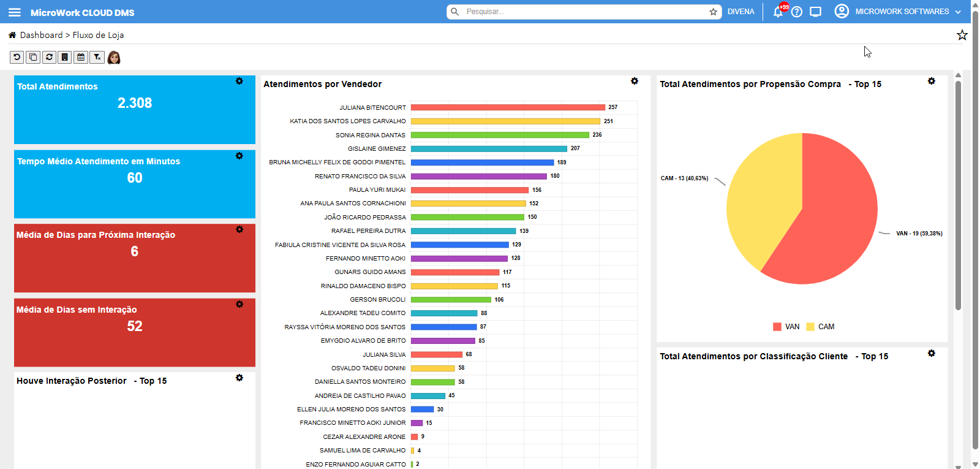Click the Tempo Médio value 60
The width and height of the screenshot is (980, 469).
(x=135, y=178)
